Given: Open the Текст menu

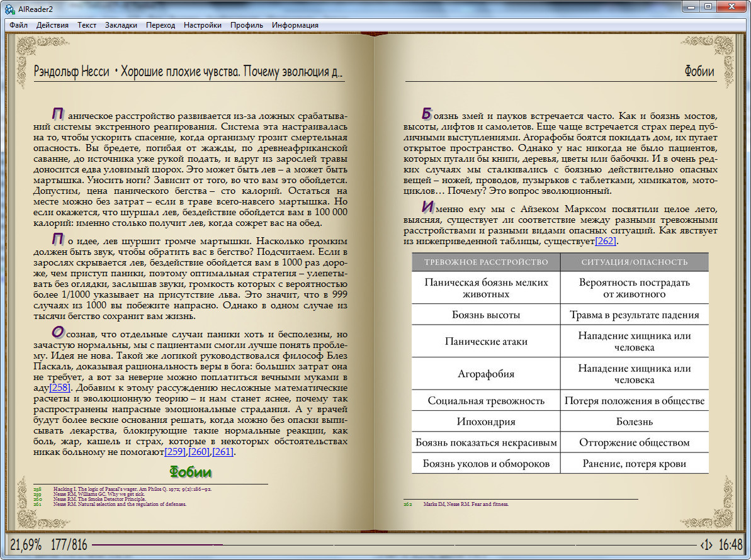Looking at the screenshot, I should [x=87, y=25].
